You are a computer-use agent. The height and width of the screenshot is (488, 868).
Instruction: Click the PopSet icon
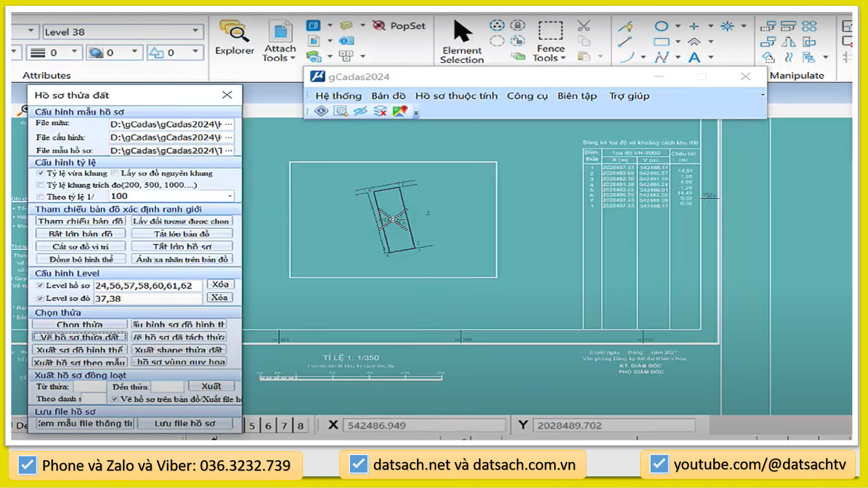coord(379,26)
